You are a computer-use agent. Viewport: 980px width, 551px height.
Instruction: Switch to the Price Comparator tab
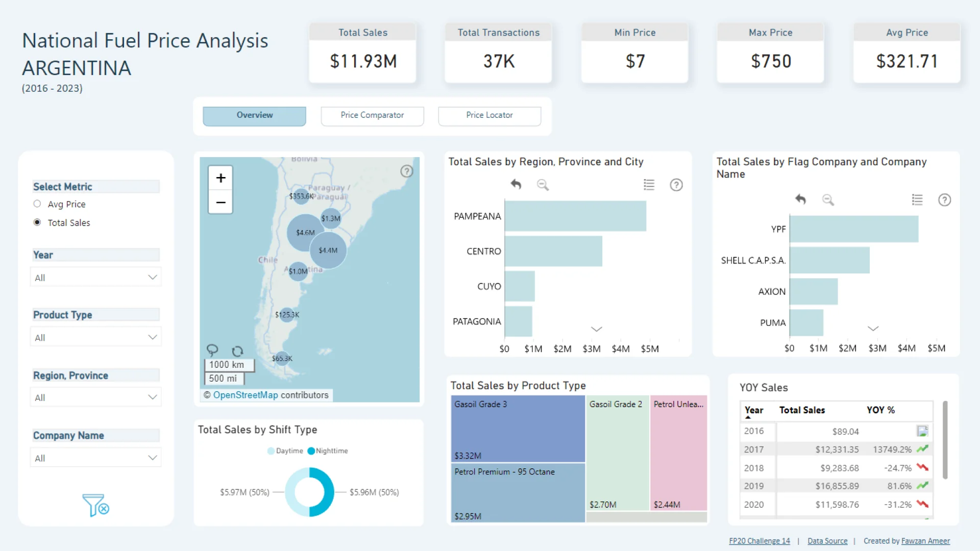tap(372, 116)
